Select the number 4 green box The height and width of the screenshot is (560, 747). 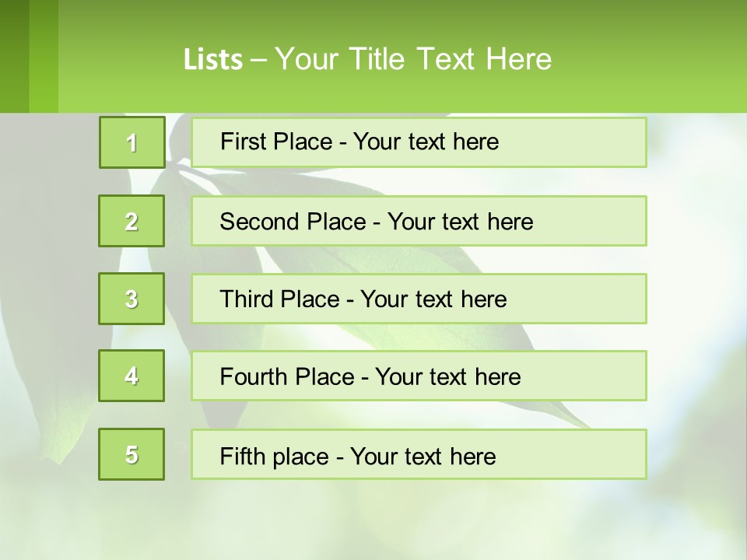click(x=132, y=376)
